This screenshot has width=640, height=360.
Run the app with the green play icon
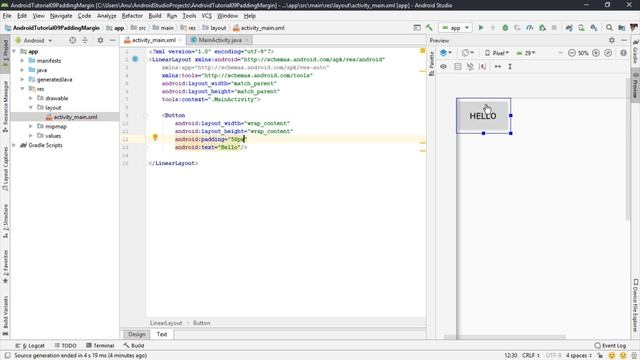point(481,28)
